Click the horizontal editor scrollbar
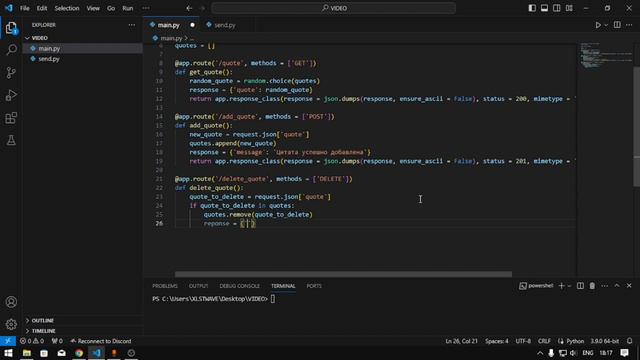This screenshot has height=360, width=640. pos(343,274)
